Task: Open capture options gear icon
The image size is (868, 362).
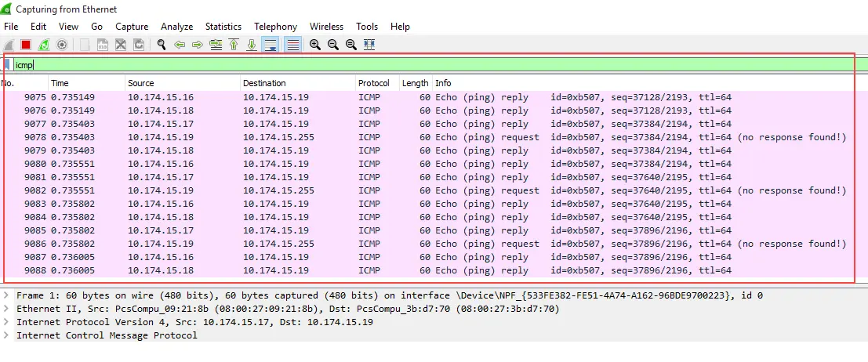Action: tap(61, 45)
